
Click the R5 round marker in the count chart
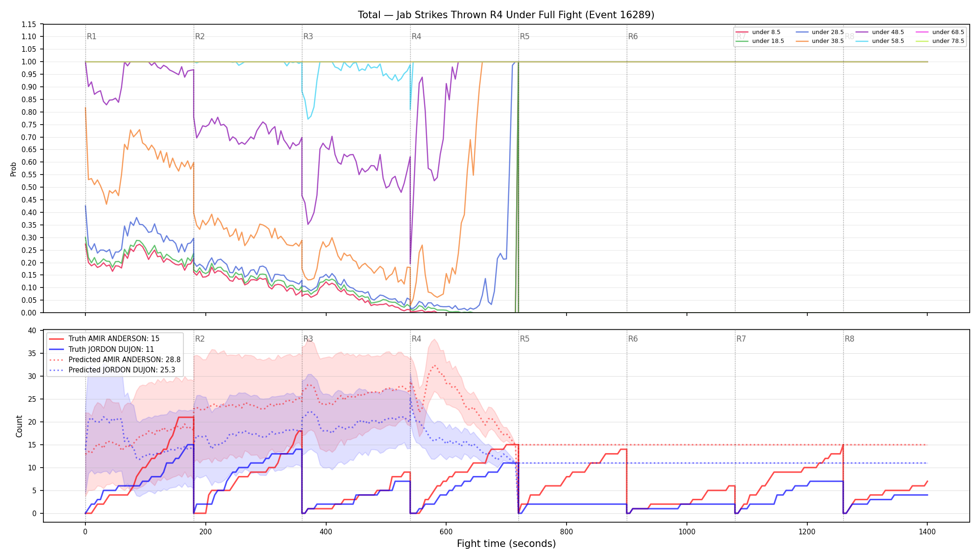click(x=525, y=339)
